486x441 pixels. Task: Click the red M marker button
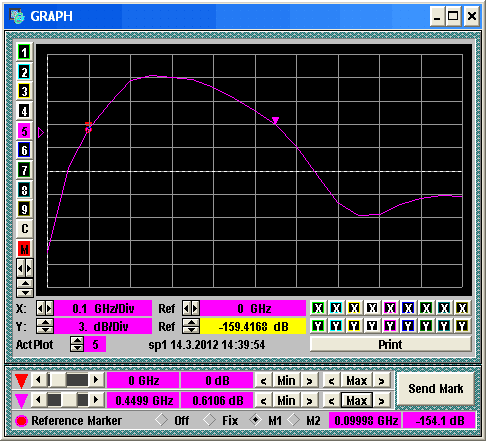click(24, 249)
